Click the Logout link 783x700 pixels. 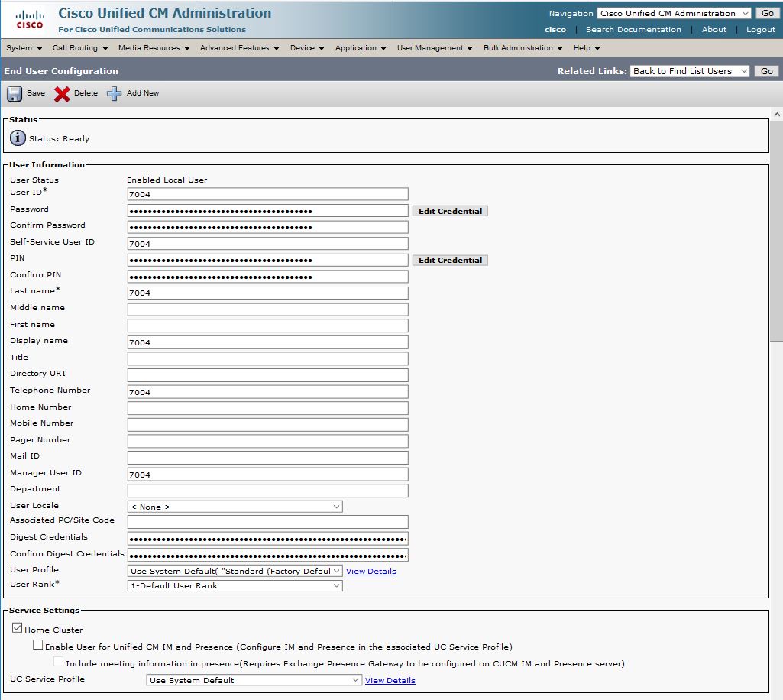[760, 30]
